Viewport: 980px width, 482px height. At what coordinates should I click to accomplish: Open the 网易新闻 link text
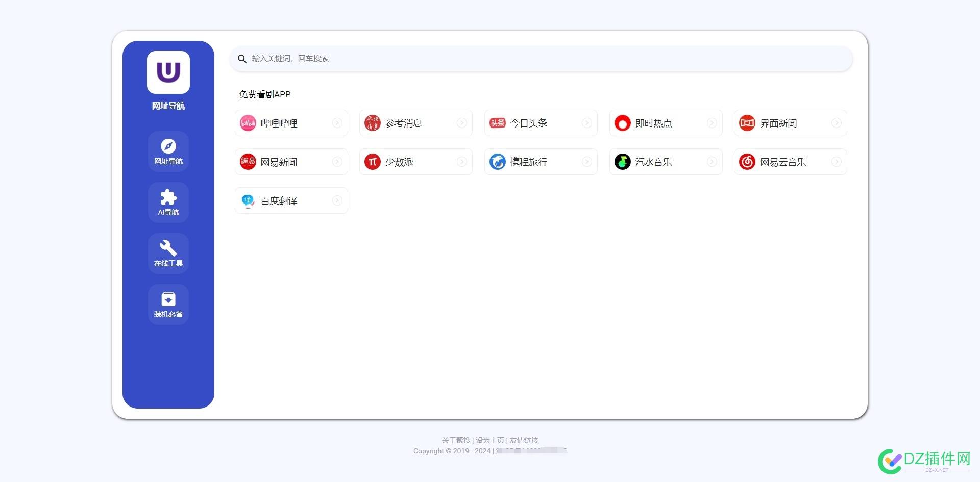pos(279,162)
